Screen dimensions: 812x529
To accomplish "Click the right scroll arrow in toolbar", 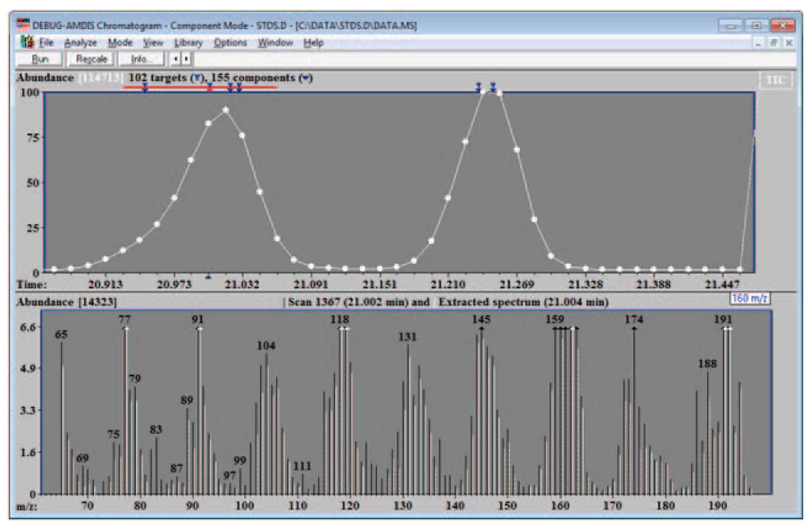I will 186,59.
